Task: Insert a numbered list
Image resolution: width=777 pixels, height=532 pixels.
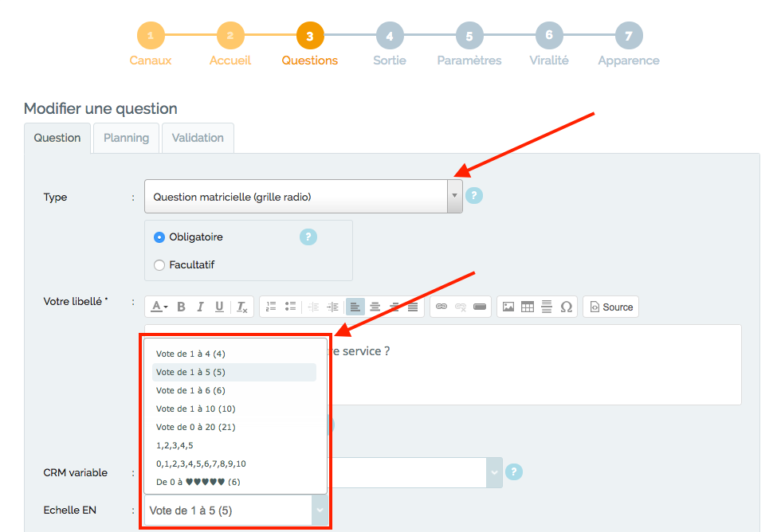Action: pos(271,307)
